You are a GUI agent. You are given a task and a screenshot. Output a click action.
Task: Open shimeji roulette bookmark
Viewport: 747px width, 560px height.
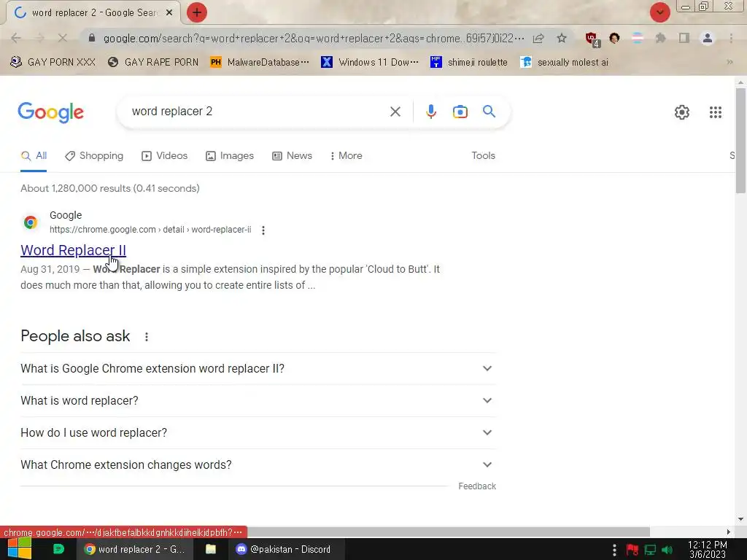469,63
